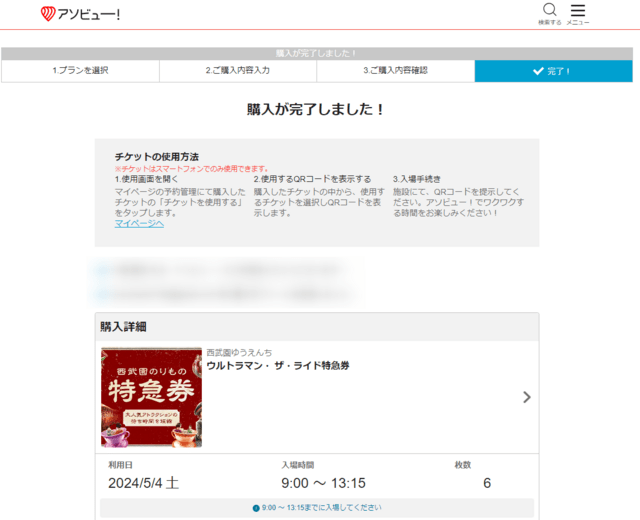The height and width of the screenshot is (520, 640).
Task: Click the date 2024/5/4 土
Action: pyautogui.click(x=144, y=483)
